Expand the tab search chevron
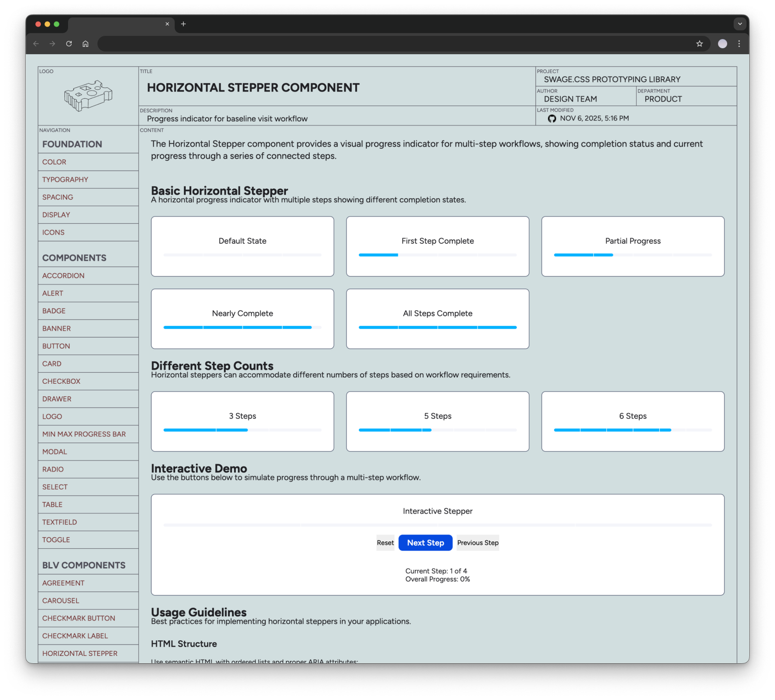The image size is (775, 700). pos(739,24)
